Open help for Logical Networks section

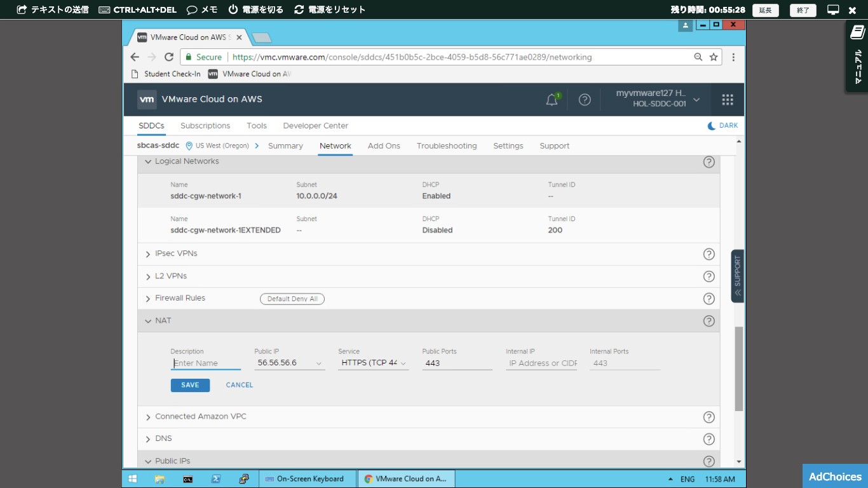point(709,162)
